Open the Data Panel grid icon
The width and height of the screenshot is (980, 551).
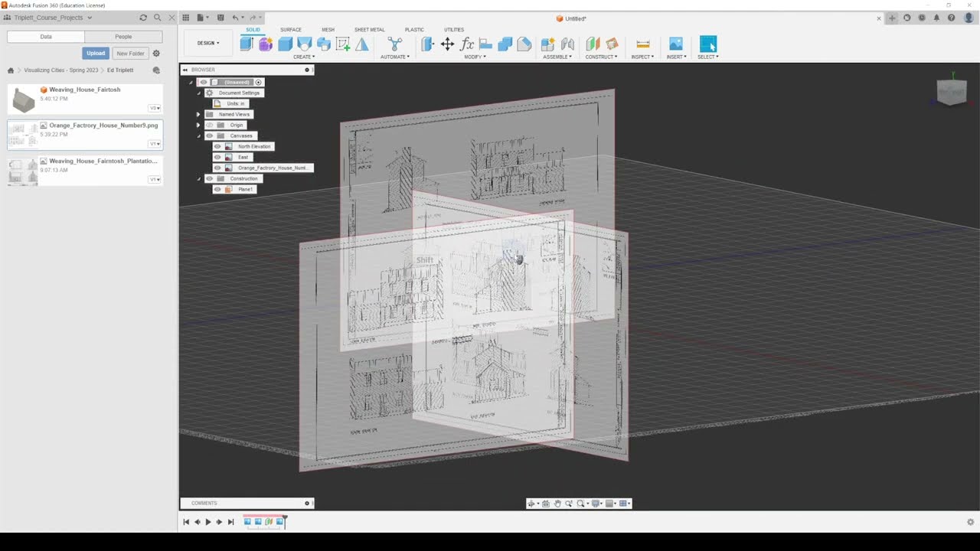click(185, 18)
